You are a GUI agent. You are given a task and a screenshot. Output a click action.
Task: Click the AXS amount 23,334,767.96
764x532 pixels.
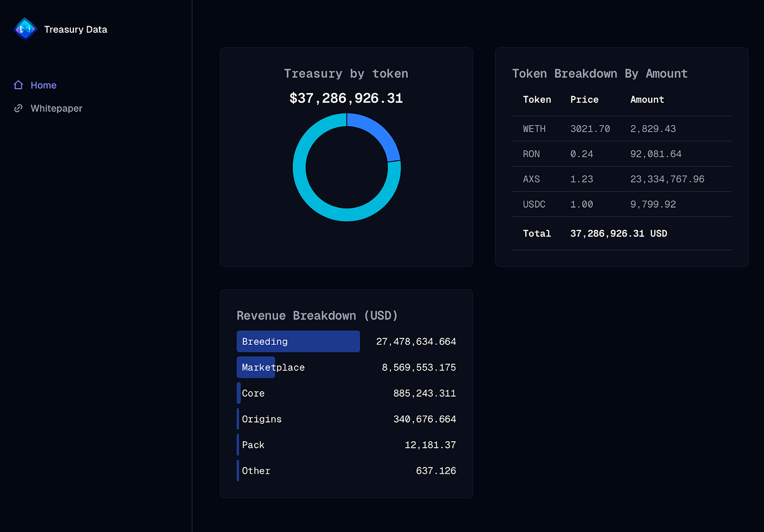pos(667,179)
